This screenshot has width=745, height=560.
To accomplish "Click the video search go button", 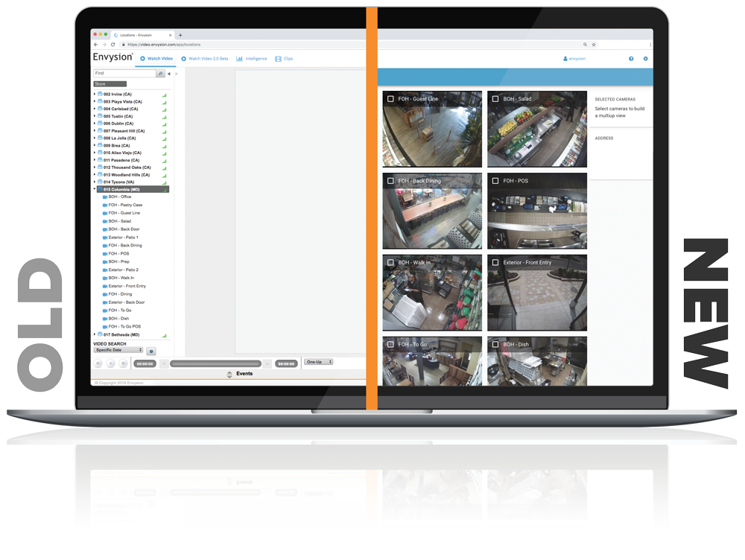I will [151, 351].
